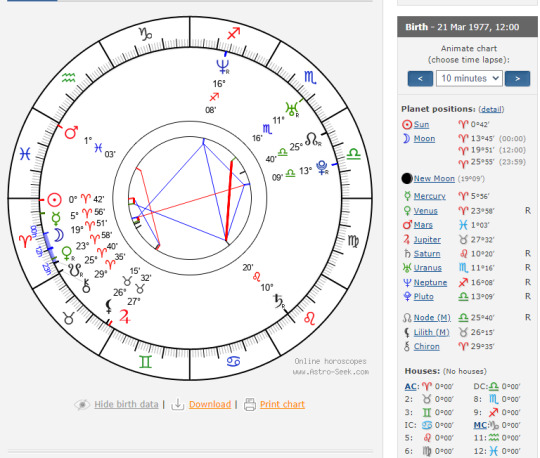Viewport: 540px width, 458px height.
Task: Click the red Leo sign on zodiac ring
Action: pos(310,319)
